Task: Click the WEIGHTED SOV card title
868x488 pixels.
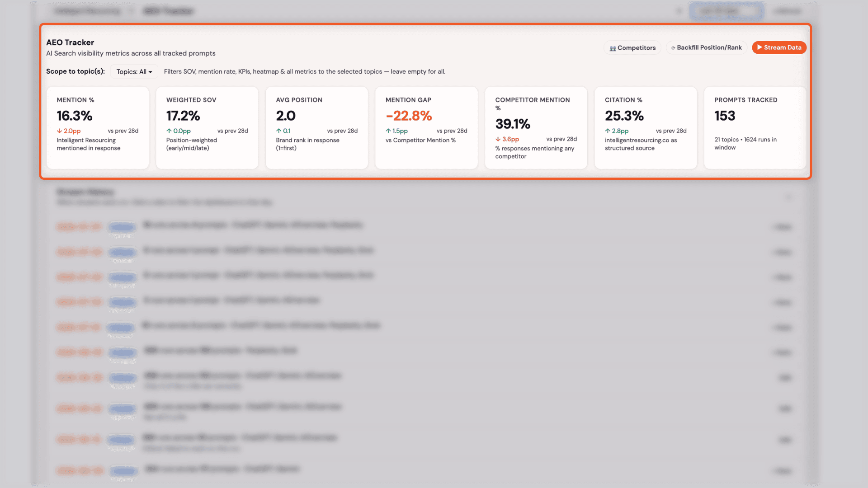Action: point(191,100)
